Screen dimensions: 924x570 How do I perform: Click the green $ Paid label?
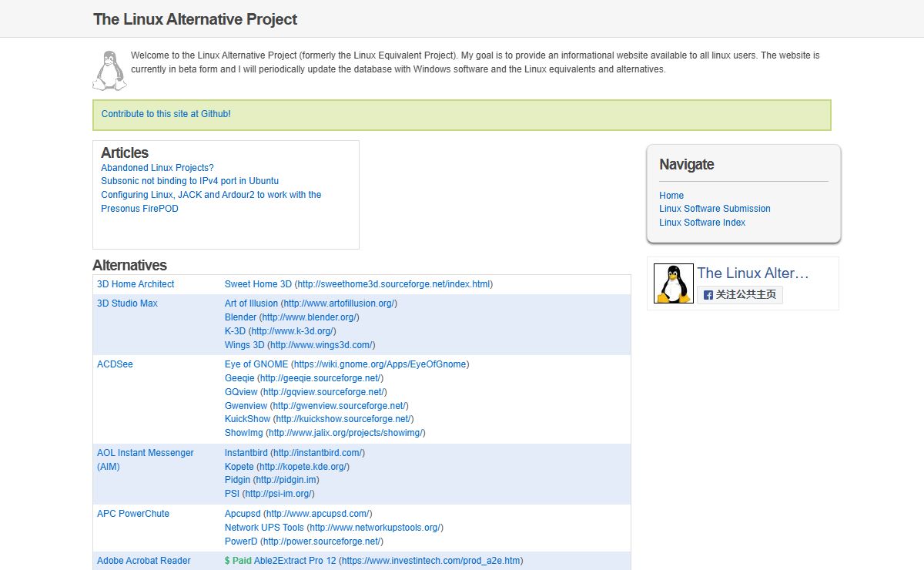point(238,561)
